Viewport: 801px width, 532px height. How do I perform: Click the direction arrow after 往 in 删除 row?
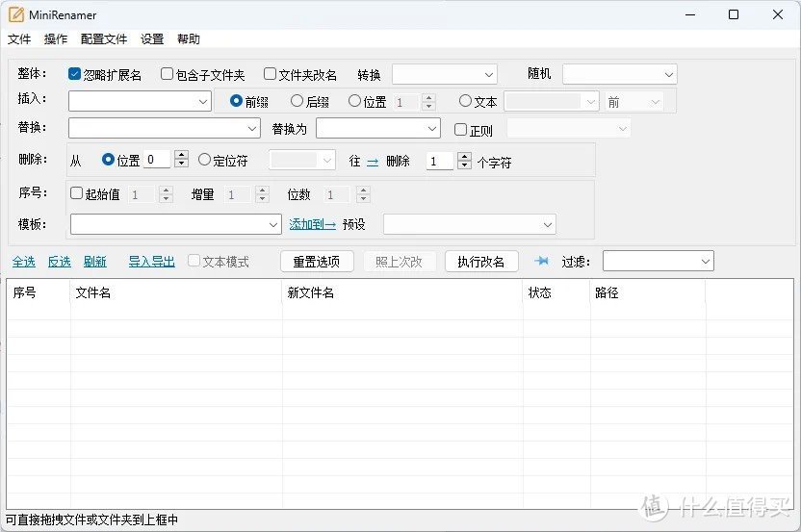click(373, 162)
